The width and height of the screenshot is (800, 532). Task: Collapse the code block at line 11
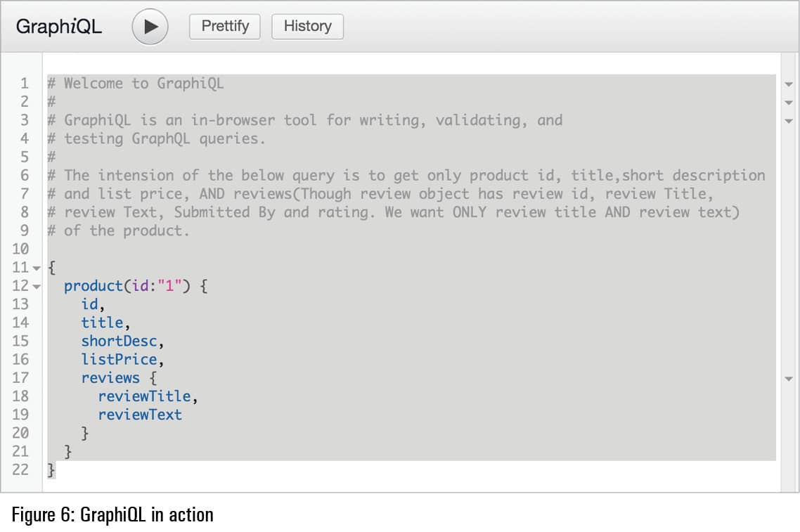(x=37, y=268)
